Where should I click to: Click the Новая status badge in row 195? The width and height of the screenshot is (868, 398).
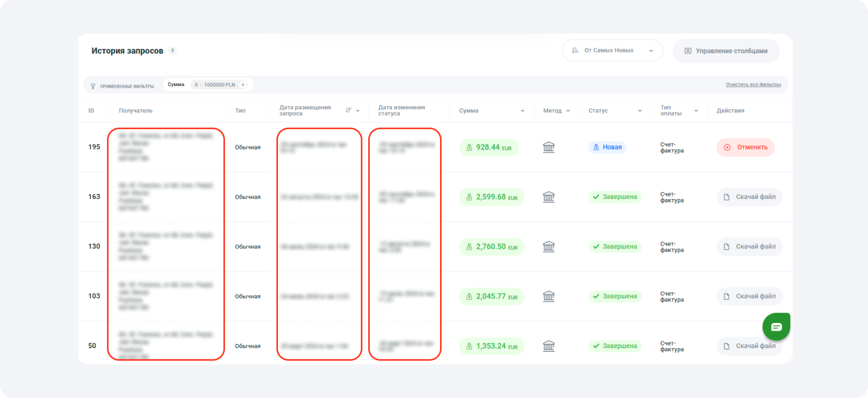point(607,147)
